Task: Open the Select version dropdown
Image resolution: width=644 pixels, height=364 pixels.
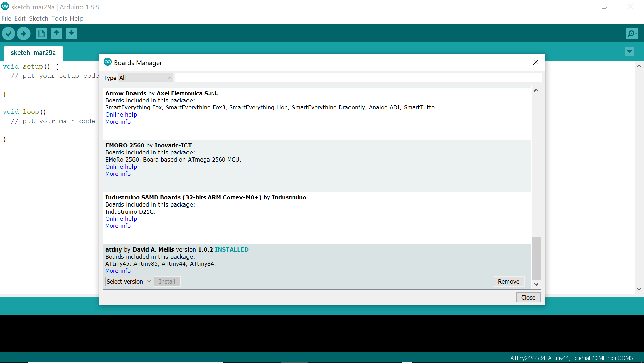Action: coord(128,282)
